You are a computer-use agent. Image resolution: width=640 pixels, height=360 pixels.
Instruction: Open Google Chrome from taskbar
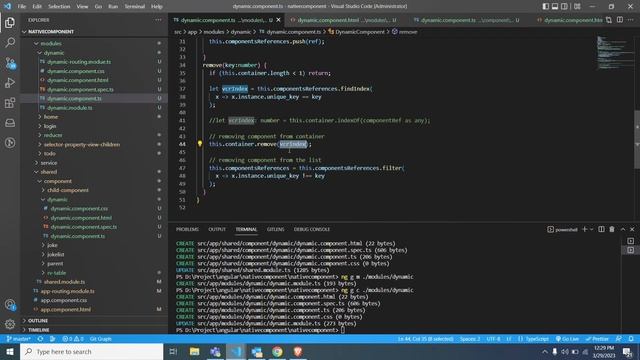[277, 351]
